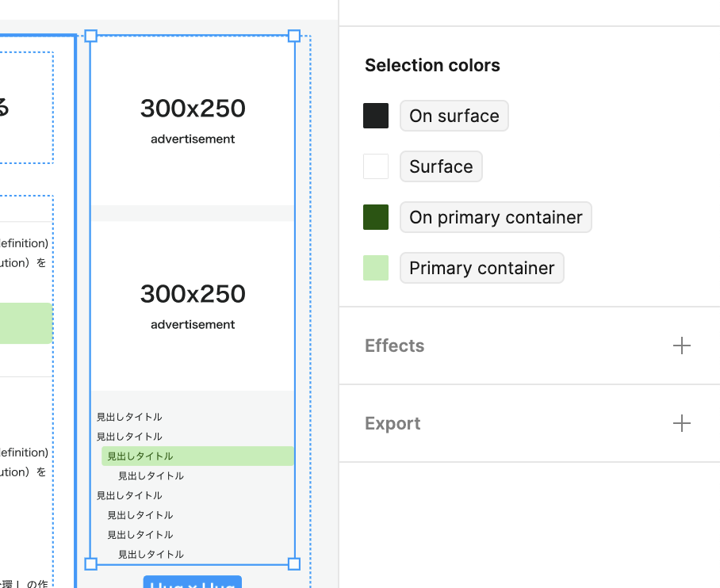Click the bottom-right selection resize handle
The image size is (720, 588).
tap(294, 563)
